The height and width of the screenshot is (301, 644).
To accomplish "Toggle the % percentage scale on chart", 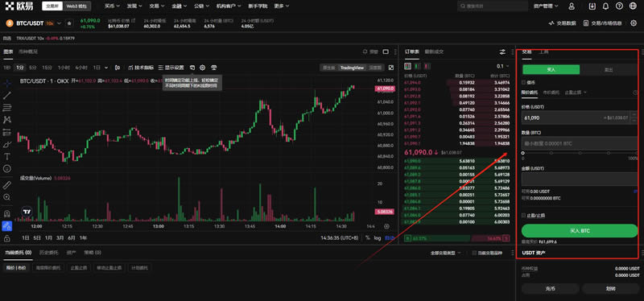I will tap(368, 237).
